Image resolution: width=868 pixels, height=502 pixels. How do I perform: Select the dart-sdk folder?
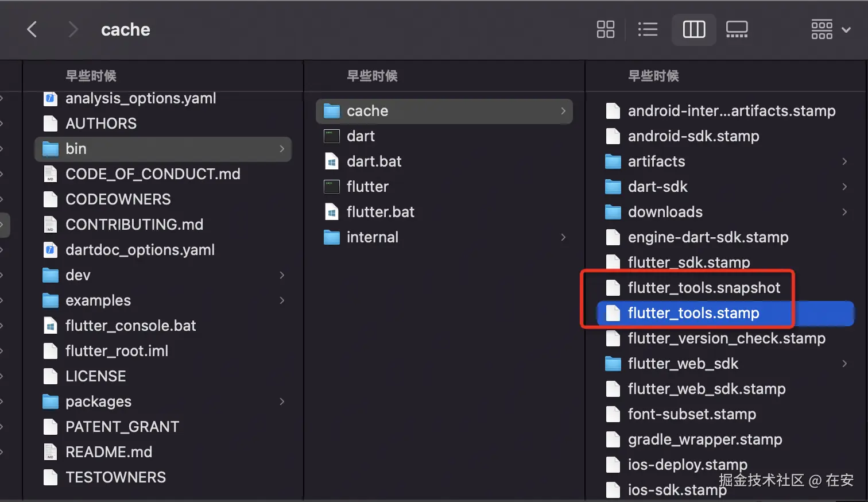(x=657, y=187)
